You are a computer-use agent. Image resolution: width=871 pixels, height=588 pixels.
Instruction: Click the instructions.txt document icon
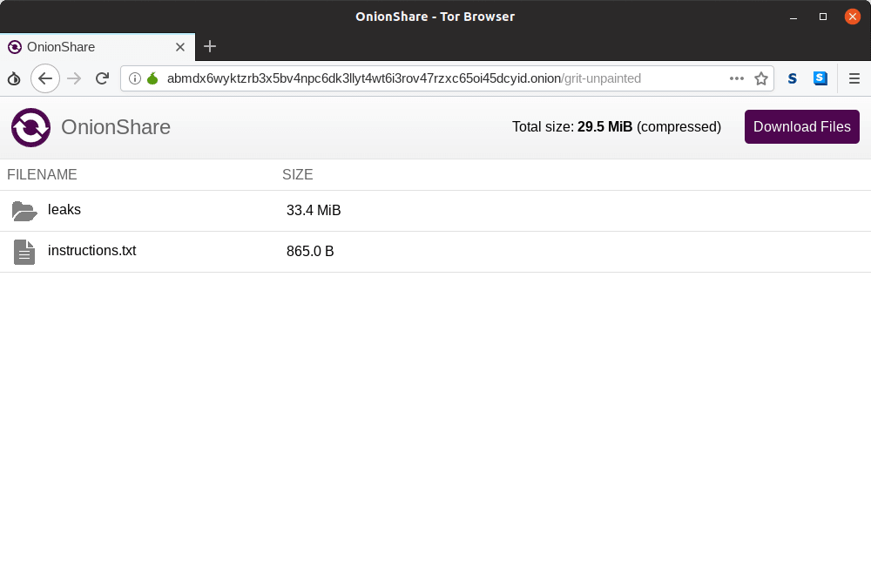pos(24,252)
